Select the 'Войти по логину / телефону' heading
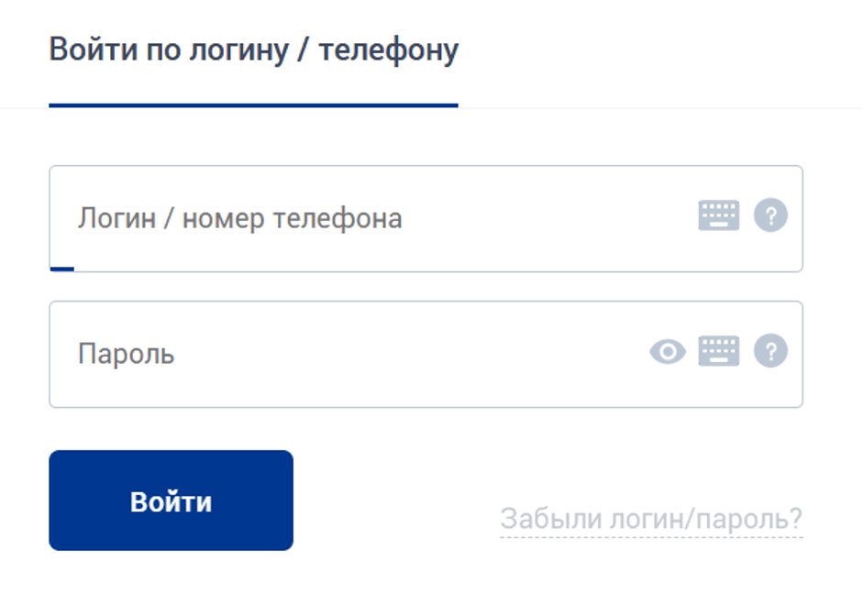The image size is (863, 616). 254,50
